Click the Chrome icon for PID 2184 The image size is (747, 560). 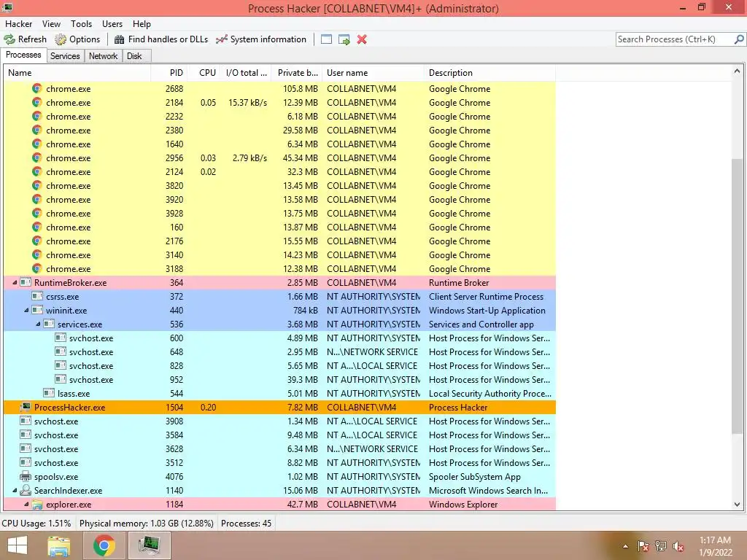[36, 102]
